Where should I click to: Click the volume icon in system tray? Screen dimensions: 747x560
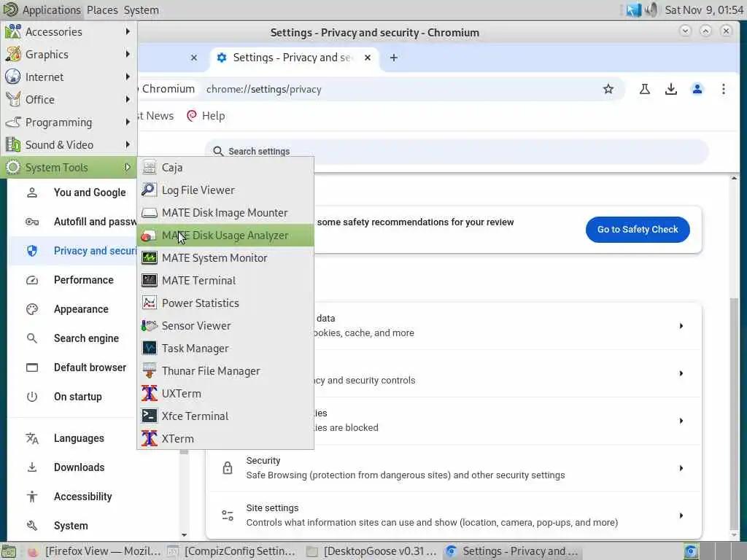pyautogui.click(x=651, y=9)
